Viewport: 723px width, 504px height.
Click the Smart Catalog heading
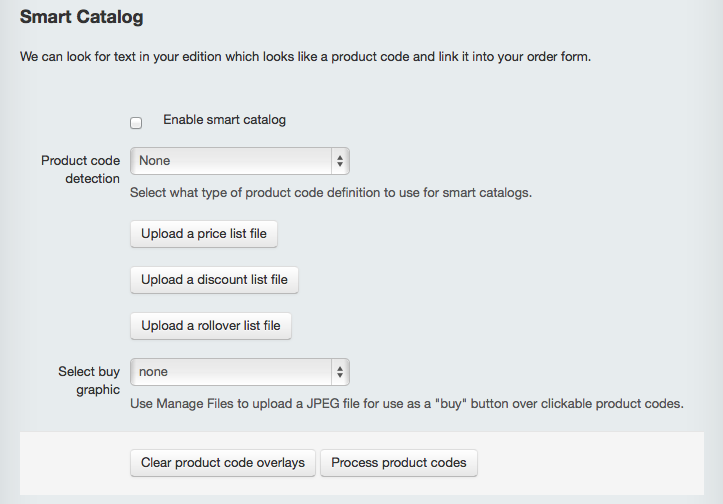tap(82, 17)
